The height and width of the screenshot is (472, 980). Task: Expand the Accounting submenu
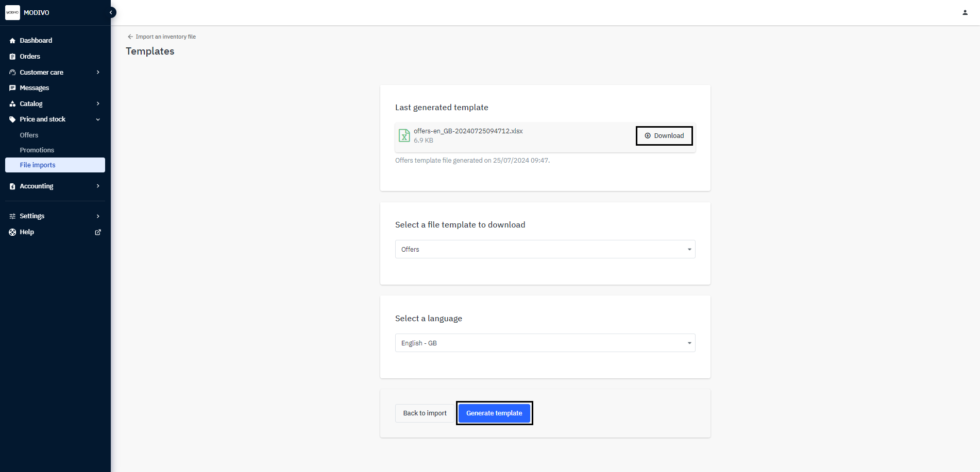click(98, 186)
